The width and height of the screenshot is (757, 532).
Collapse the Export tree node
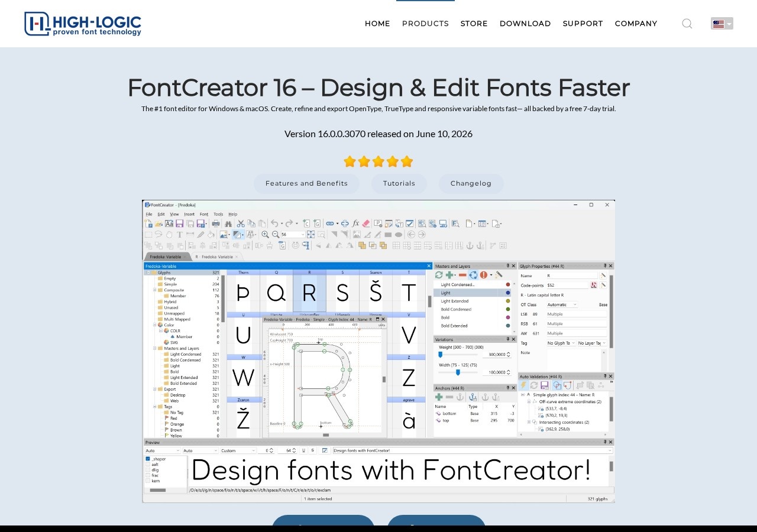154,389
